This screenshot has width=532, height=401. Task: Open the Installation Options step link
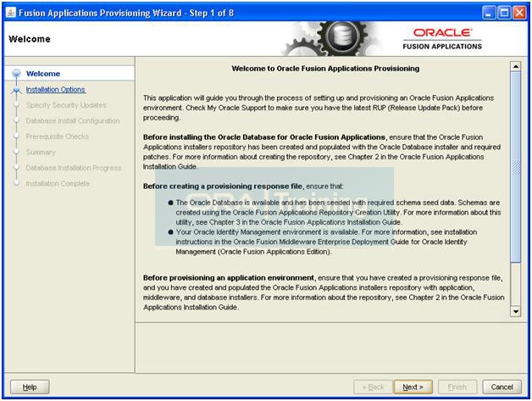coord(55,90)
